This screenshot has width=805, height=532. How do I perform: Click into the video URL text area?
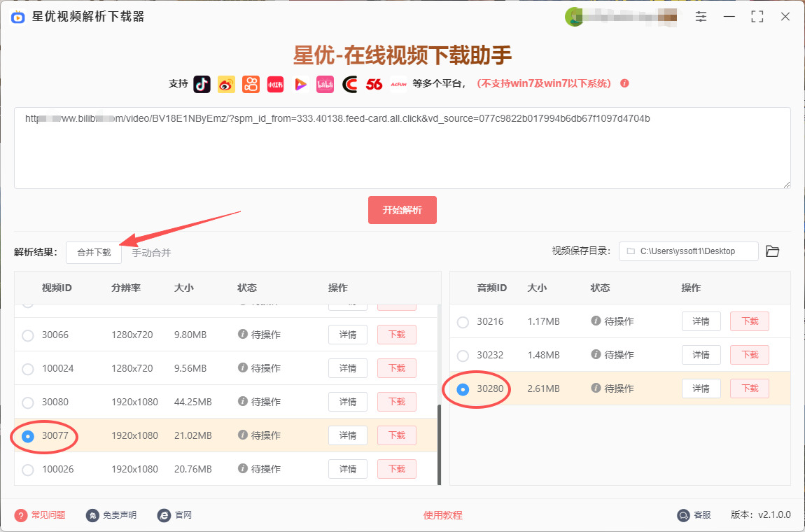(x=402, y=148)
